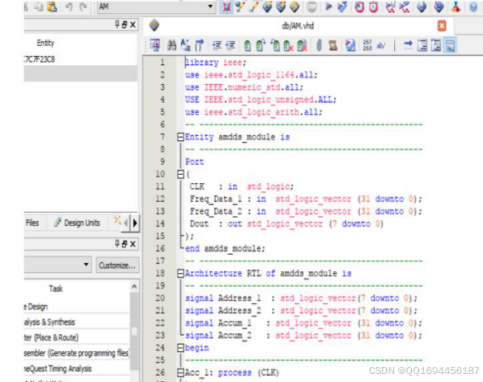The height and width of the screenshot is (382, 483).
Task: Click the blue checkmark document icon
Action: pyautogui.click(x=350, y=45)
